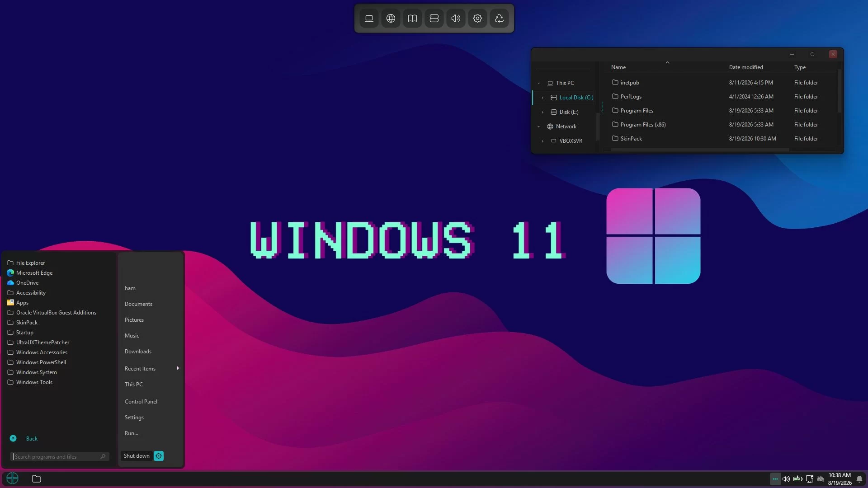Screen dimensions: 868x488
Task: Open Settings from the Start menu
Action: 134,418
